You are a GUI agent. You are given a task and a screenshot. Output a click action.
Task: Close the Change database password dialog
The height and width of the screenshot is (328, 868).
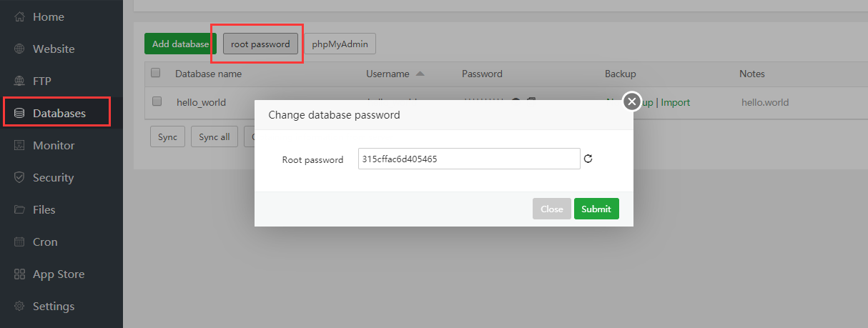click(631, 101)
